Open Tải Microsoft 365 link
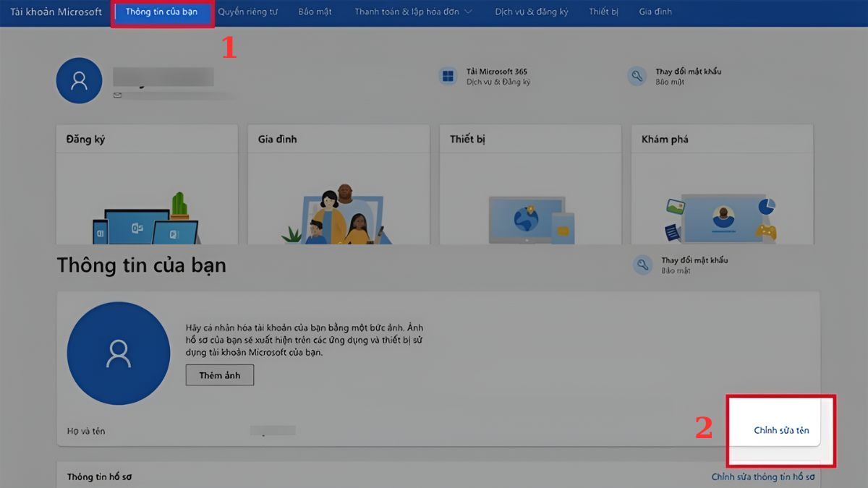The height and width of the screenshot is (488, 868). (496, 72)
